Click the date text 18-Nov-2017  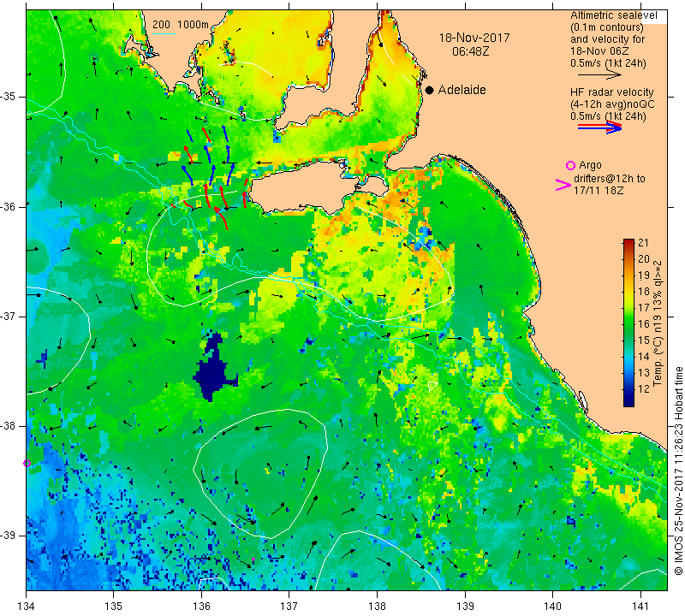coord(474,38)
